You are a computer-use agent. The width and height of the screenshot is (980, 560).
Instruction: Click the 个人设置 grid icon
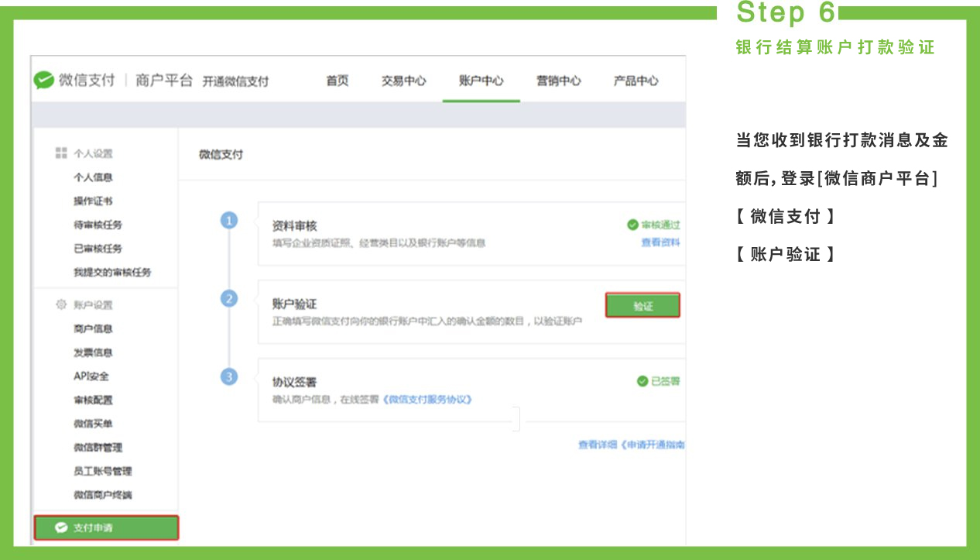click(61, 153)
